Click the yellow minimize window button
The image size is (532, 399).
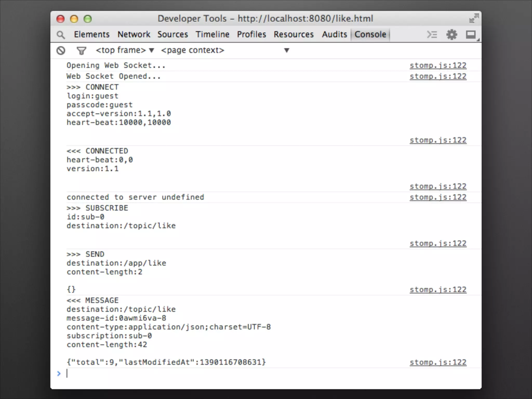(x=74, y=19)
